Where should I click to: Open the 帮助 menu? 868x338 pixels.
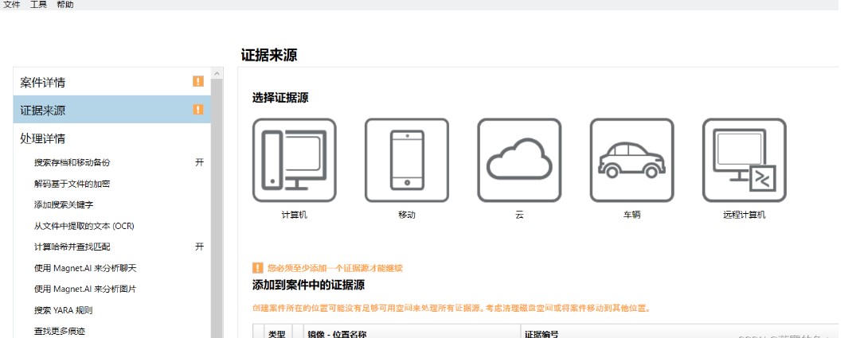65,5
